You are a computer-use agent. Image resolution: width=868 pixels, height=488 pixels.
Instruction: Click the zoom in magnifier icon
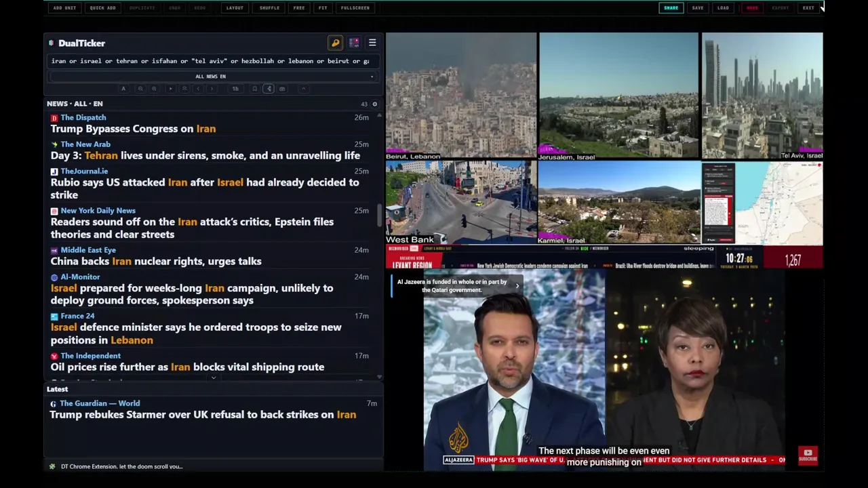coord(154,89)
